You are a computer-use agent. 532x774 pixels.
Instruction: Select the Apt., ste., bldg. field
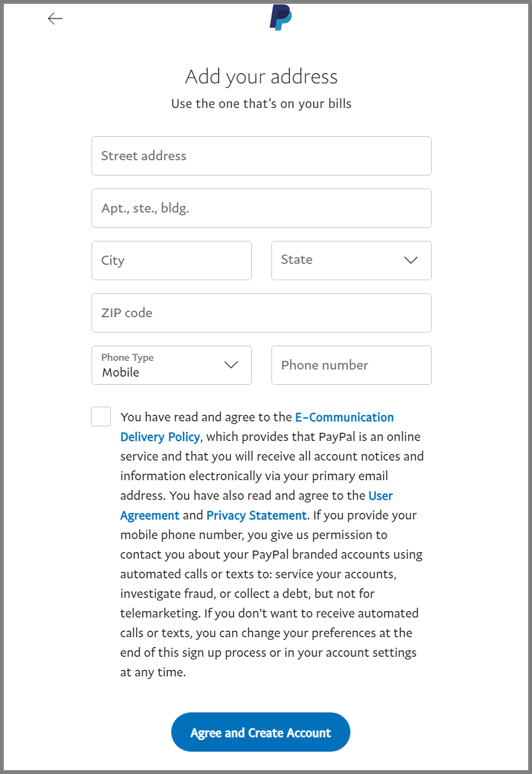[x=261, y=208]
